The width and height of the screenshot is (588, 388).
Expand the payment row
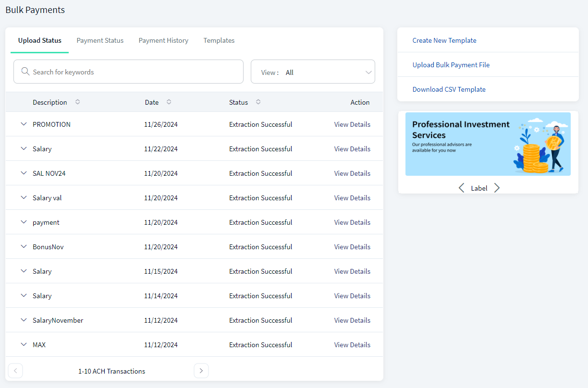24,222
